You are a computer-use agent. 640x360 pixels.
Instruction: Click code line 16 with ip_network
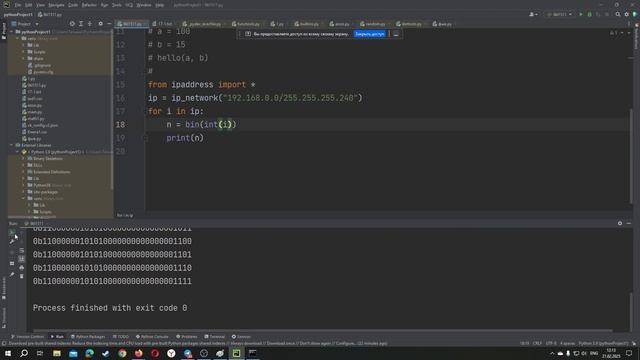pyautogui.click(x=255, y=98)
